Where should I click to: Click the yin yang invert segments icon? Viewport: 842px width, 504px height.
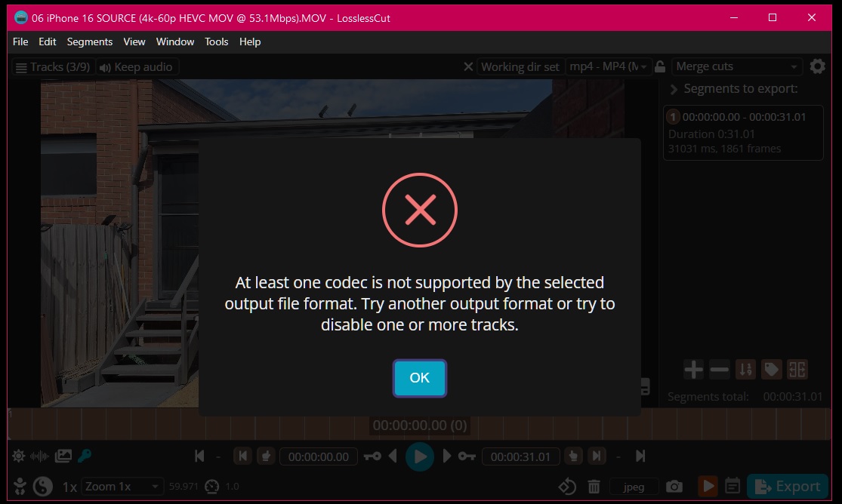pos(42,487)
